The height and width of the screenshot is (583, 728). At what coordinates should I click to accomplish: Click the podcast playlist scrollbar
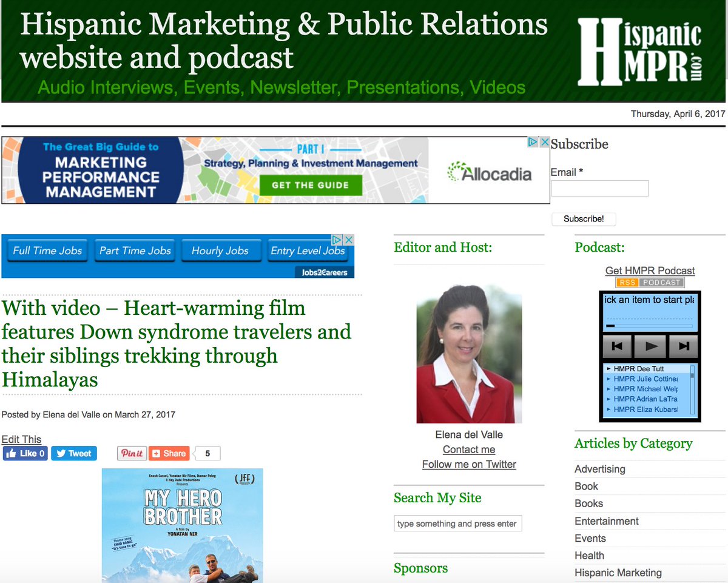coord(693,389)
